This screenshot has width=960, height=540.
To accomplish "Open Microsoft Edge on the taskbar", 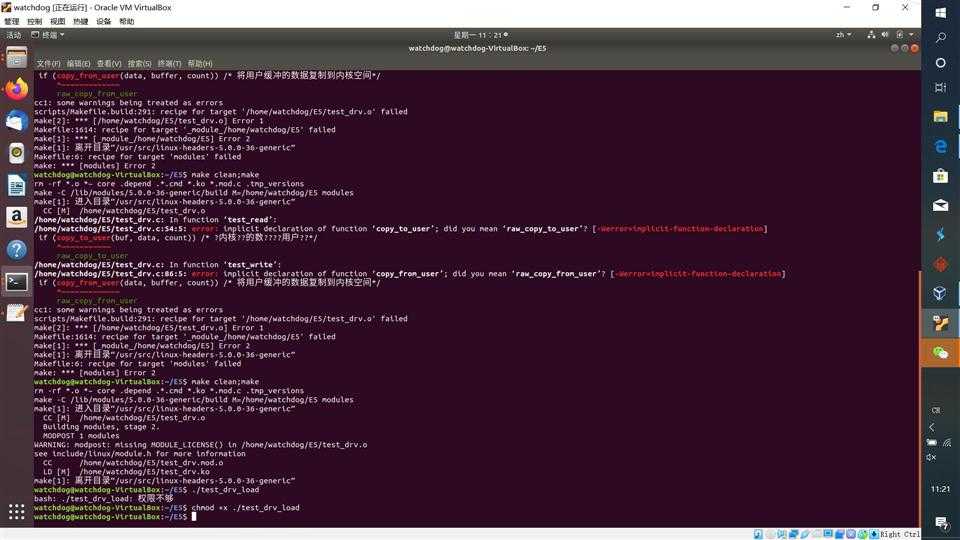I will coord(940,146).
